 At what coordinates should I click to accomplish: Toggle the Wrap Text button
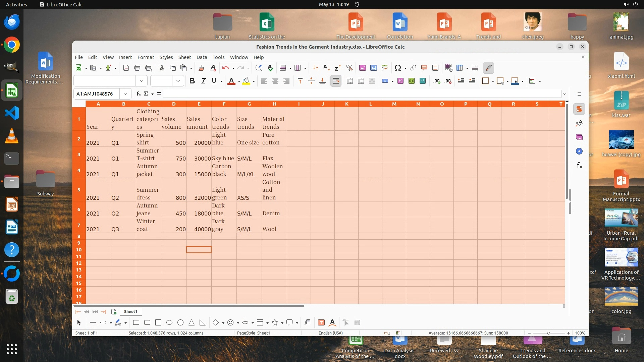(x=336, y=81)
